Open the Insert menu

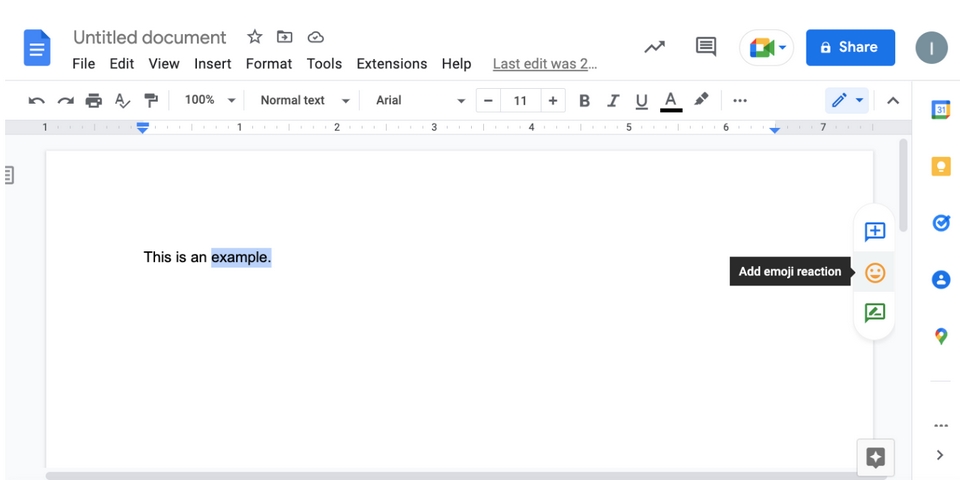pyautogui.click(x=212, y=63)
